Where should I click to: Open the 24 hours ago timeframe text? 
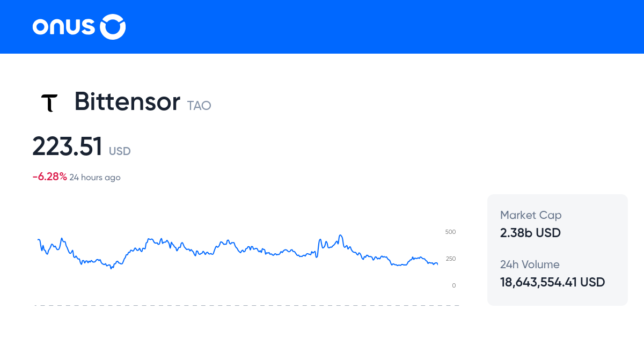tap(95, 177)
